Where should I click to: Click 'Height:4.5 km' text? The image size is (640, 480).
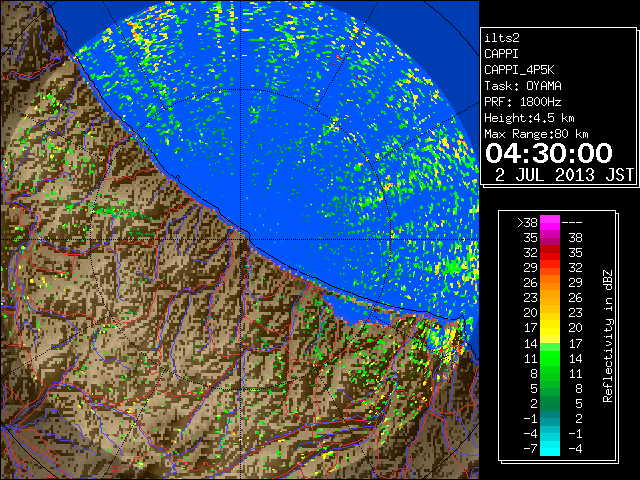[529, 118]
